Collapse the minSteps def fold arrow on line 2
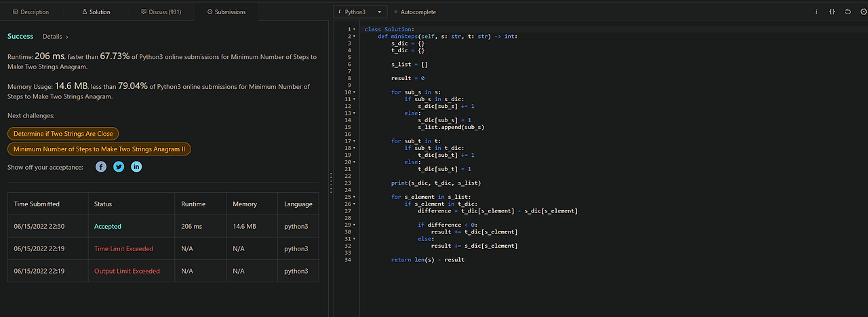The height and width of the screenshot is (317, 868). point(354,36)
